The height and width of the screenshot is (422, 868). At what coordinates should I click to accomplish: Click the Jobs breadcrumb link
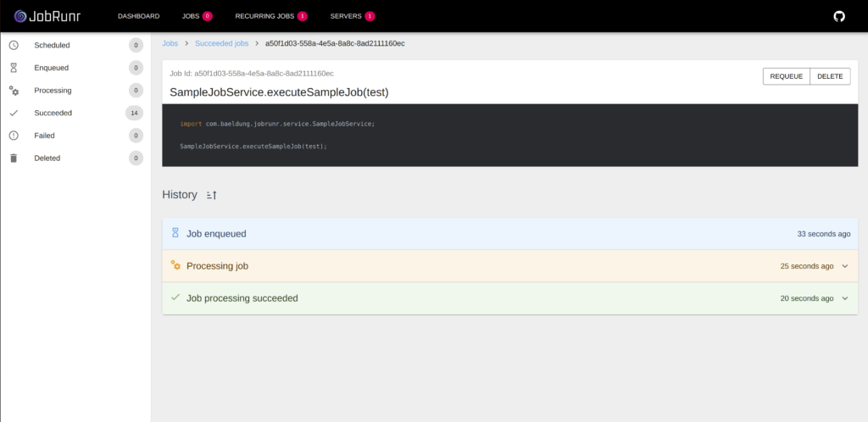(x=170, y=43)
